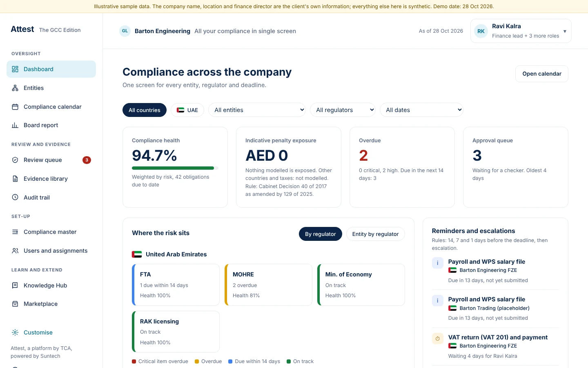Click the yellow Overdue legend swatch
Viewport: 588px width, 368px height.
(x=197, y=361)
